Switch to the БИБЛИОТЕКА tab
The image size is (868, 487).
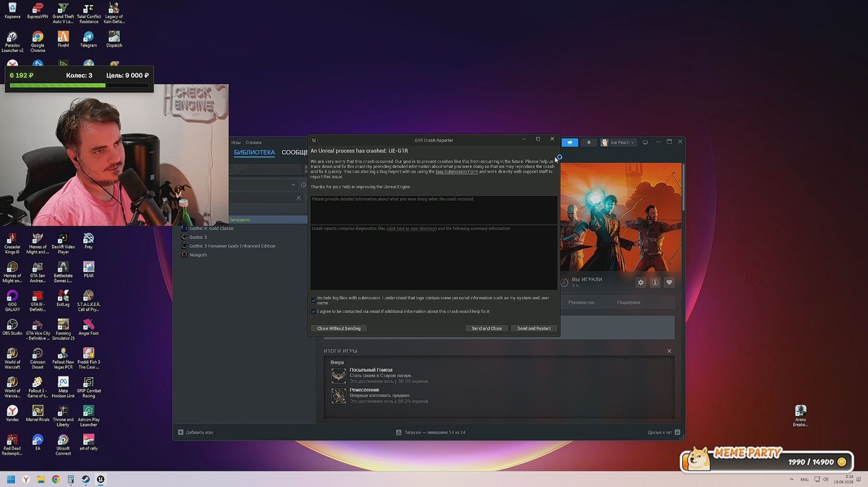[x=254, y=153]
